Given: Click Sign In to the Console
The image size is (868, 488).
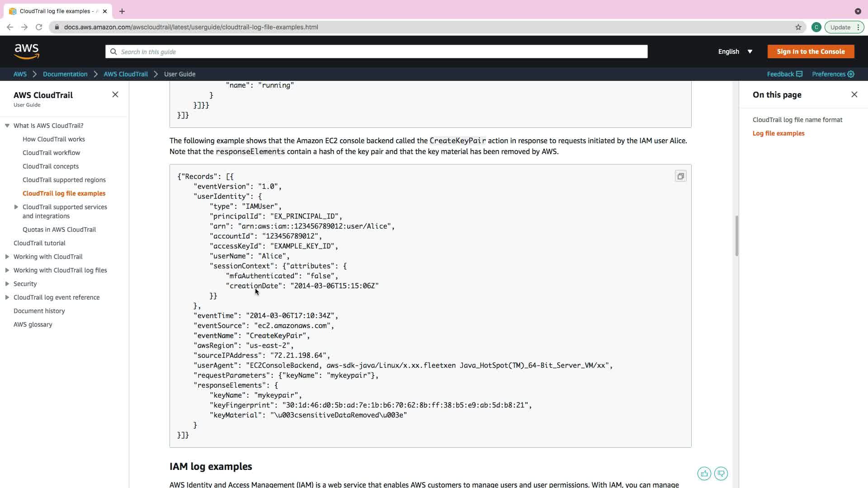Looking at the screenshot, I should [811, 52].
